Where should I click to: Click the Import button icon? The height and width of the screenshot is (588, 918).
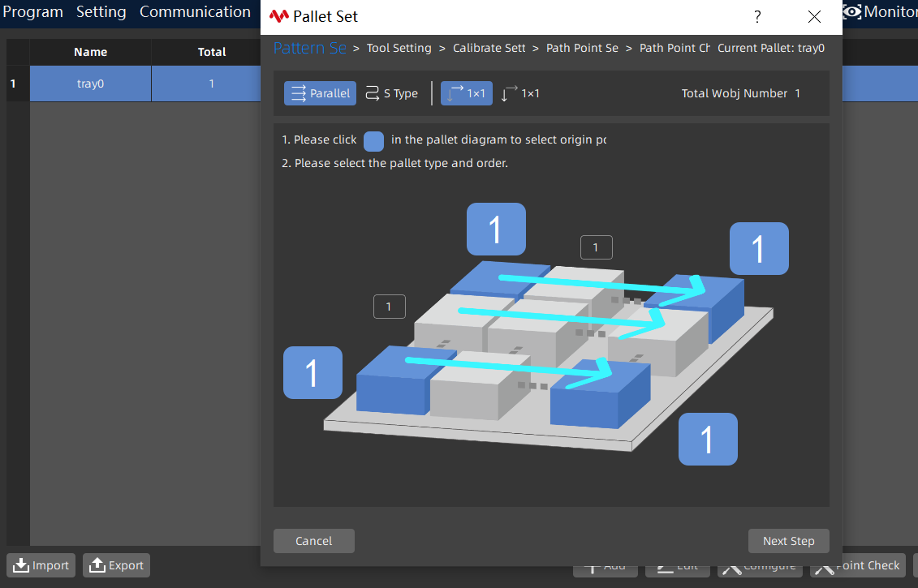21,565
